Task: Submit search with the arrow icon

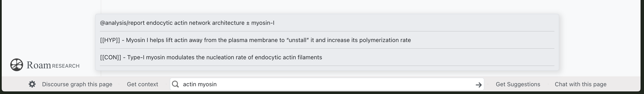Action: point(478,85)
